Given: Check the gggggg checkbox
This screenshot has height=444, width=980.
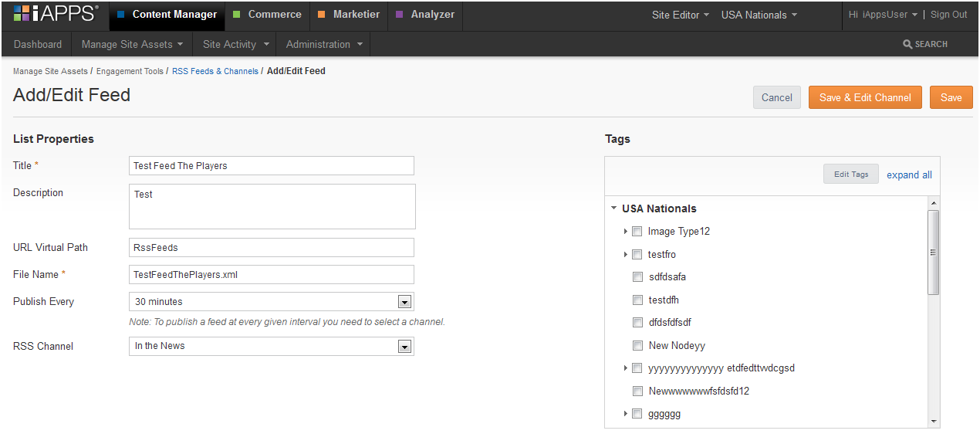Looking at the screenshot, I should [637, 414].
